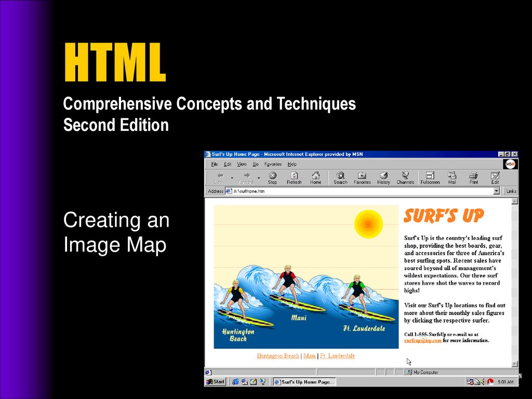This screenshot has height=399, width=532.
Task: Expand the Back button history dropdown arrow
Action: (232, 178)
